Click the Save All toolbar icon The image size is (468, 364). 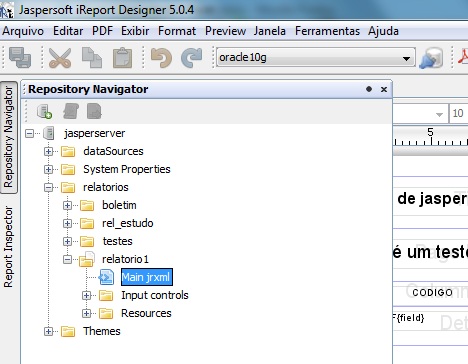(x=20, y=58)
